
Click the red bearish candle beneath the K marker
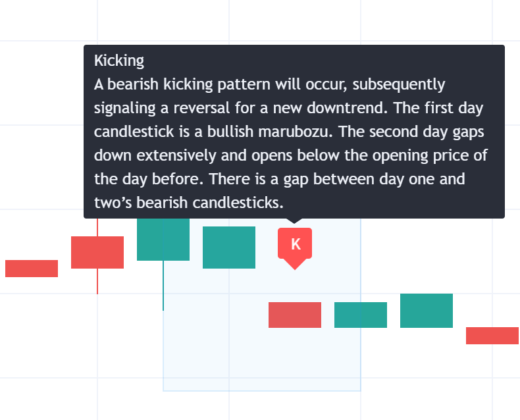coord(295,315)
